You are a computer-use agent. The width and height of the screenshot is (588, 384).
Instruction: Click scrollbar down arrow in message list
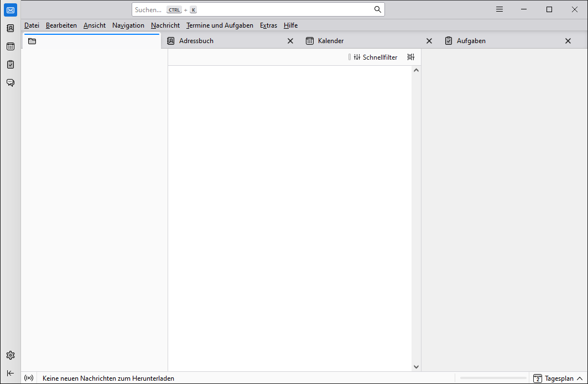click(417, 366)
